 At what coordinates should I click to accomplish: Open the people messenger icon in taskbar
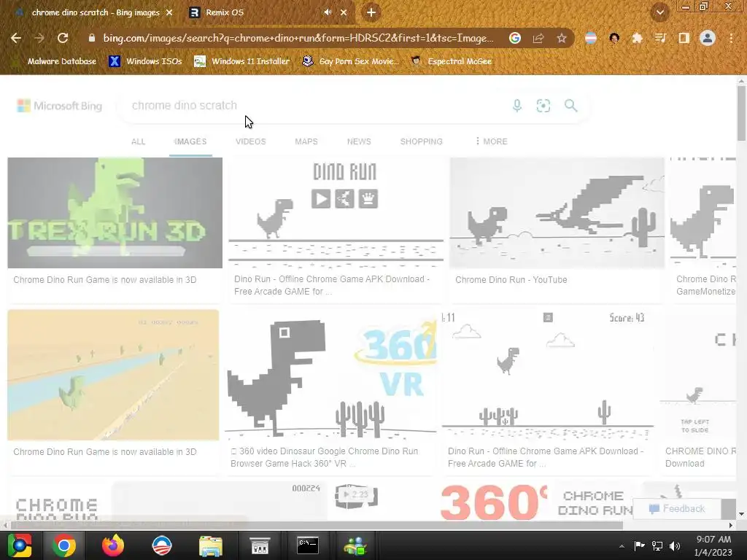355,545
